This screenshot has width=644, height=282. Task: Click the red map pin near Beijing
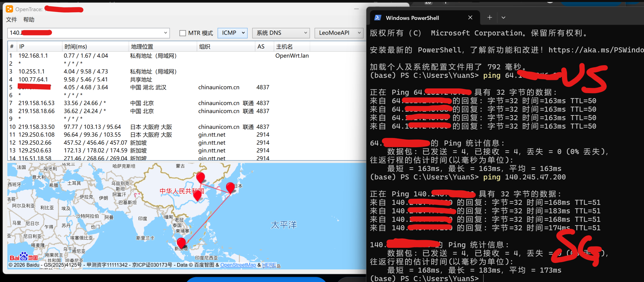(x=200, y=177)
